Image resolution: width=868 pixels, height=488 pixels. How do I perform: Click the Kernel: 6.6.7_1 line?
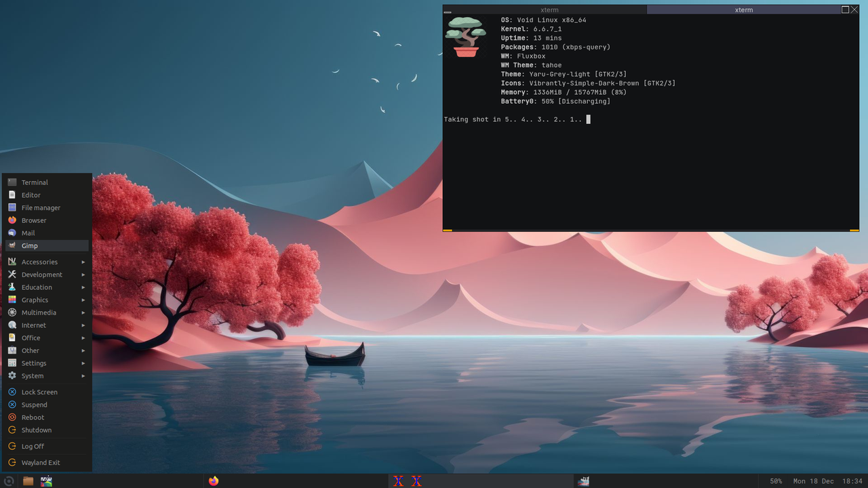click(532, 29)
